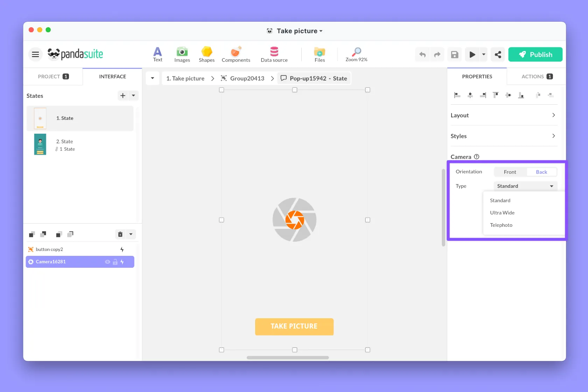This screenshot has width=588, height=392.
Task: Open the Data source tool
Action: [274, 54]
